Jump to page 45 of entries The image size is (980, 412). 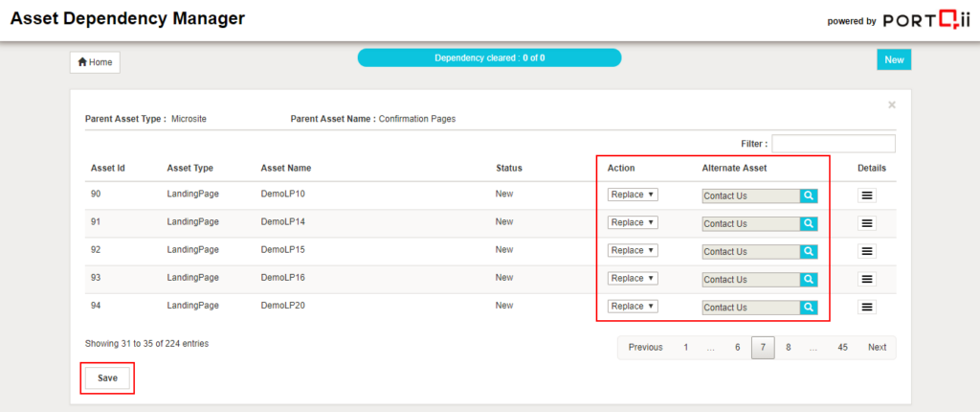842,347
